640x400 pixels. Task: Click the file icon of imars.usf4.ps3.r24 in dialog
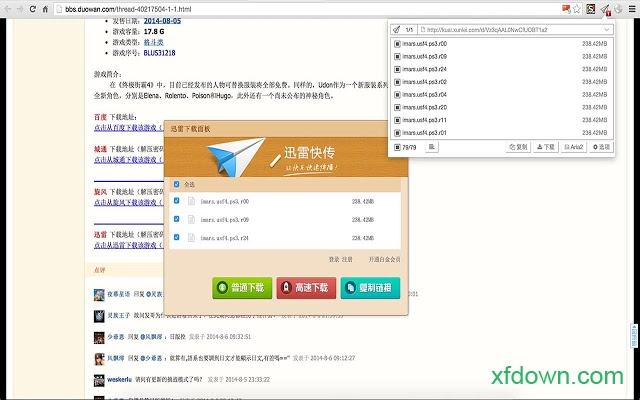pyautogui.click(x=191, y=238)
